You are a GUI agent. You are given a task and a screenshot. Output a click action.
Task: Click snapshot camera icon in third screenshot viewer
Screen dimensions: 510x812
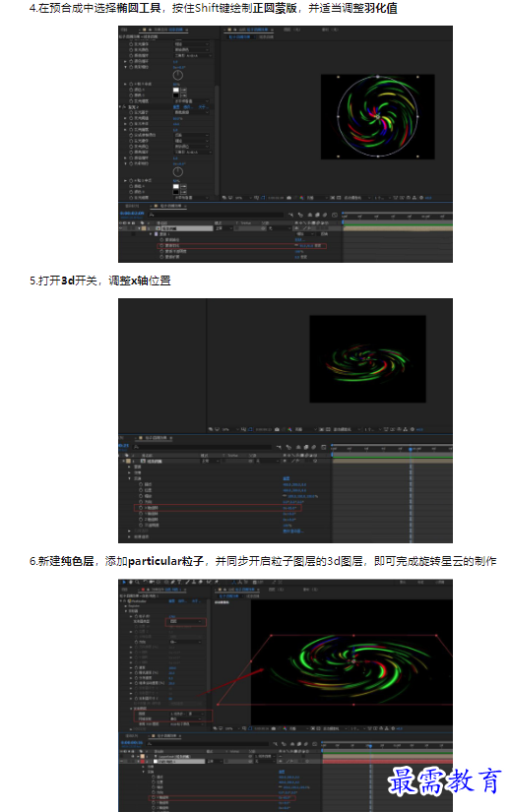click(x=273, y=728)
